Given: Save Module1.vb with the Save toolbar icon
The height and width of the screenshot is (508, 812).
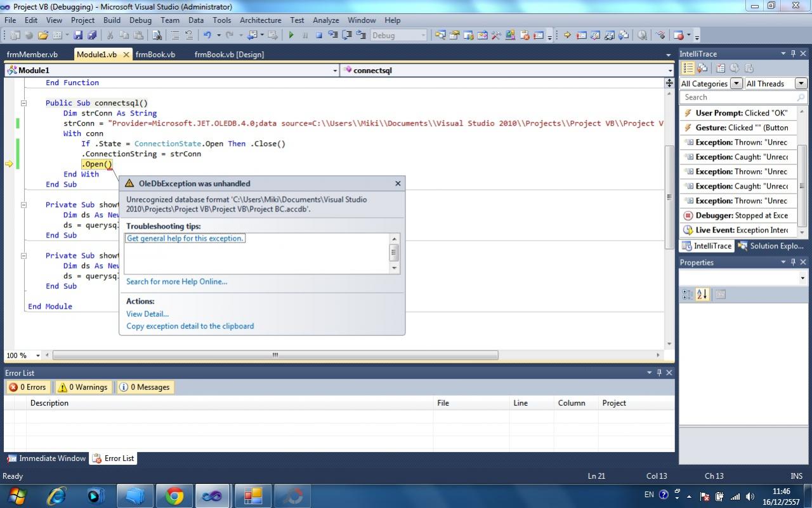Looking at the screenshot, I should [78, 36].
